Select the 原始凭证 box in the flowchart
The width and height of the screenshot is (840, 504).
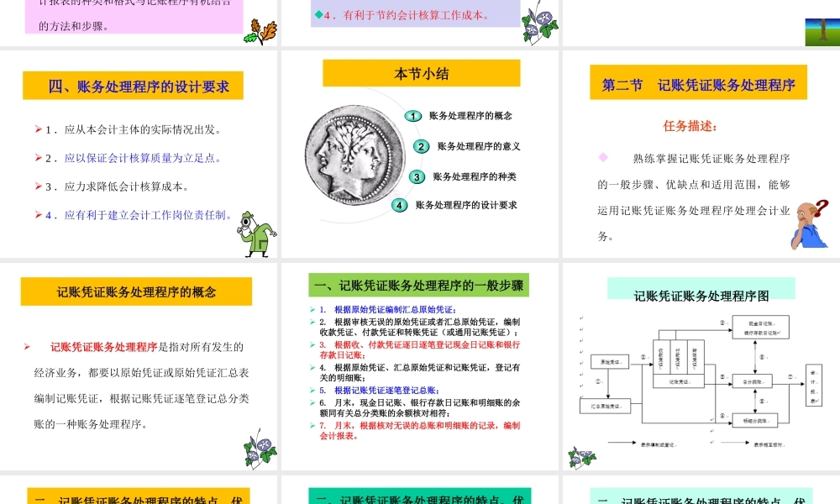click(x=610, y=361)
